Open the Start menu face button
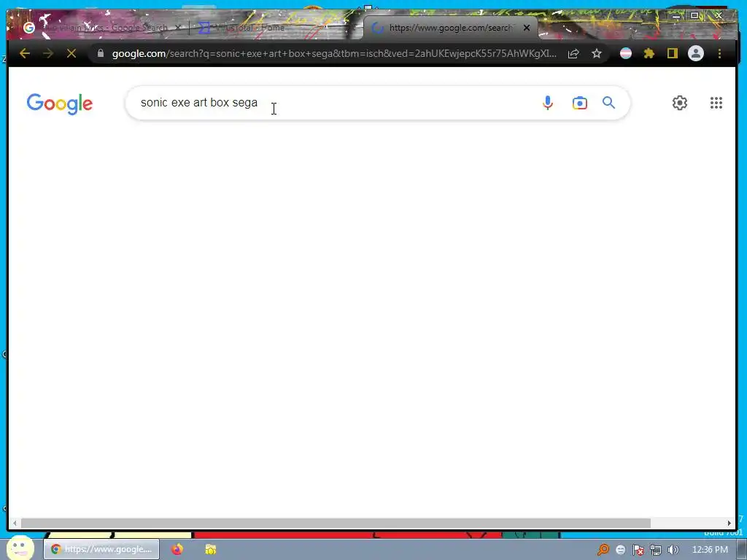 20,548
